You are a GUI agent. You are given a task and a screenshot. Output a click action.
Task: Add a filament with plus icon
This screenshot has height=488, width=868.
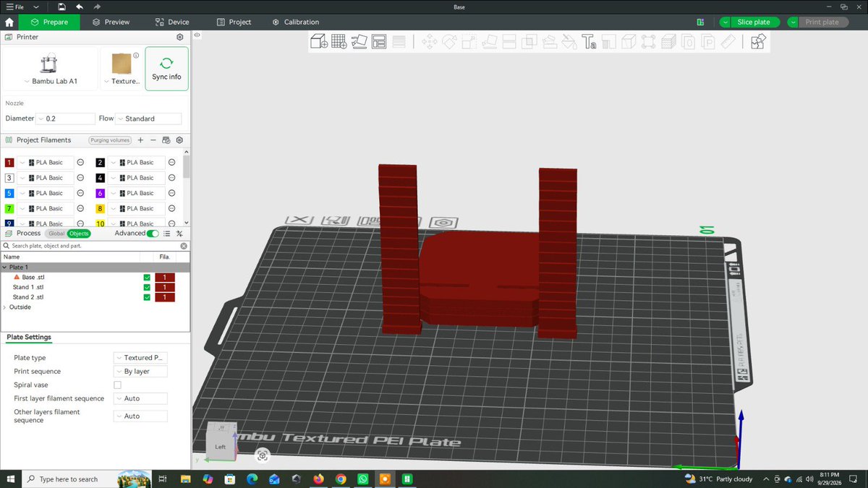pos(140,140)
